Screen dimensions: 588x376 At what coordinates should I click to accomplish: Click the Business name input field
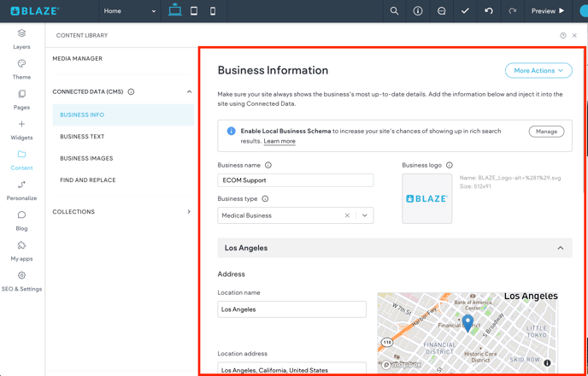click(x=295, y=180)
